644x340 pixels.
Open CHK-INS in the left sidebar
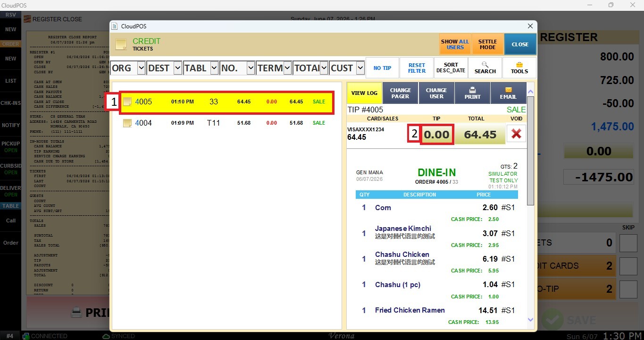click(10, 103)
